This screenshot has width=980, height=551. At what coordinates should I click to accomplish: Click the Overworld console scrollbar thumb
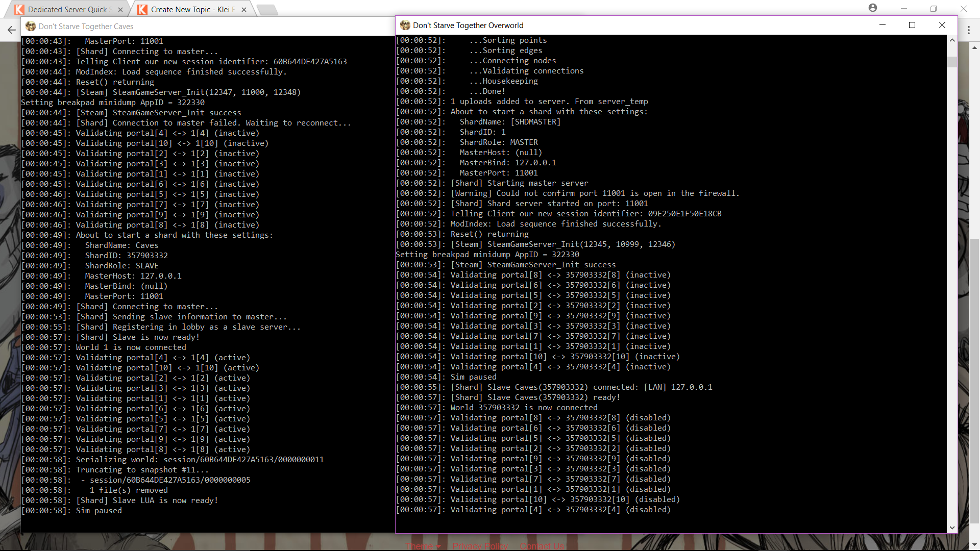tap(952, 62)
